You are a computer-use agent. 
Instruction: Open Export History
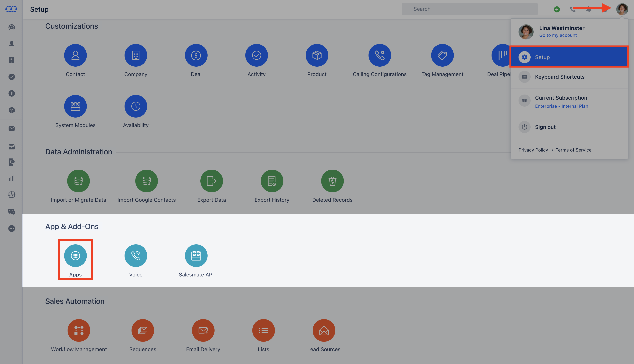[272, 181]
